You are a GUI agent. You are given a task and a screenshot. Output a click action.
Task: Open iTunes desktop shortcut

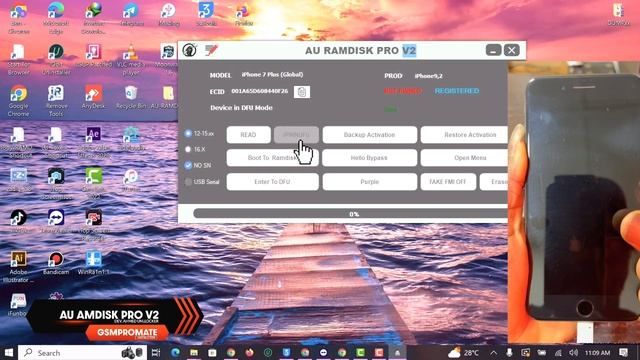coord(131,180)
